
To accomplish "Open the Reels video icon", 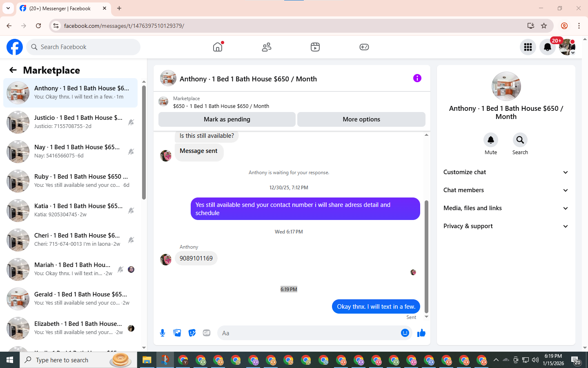I will 315,47.
